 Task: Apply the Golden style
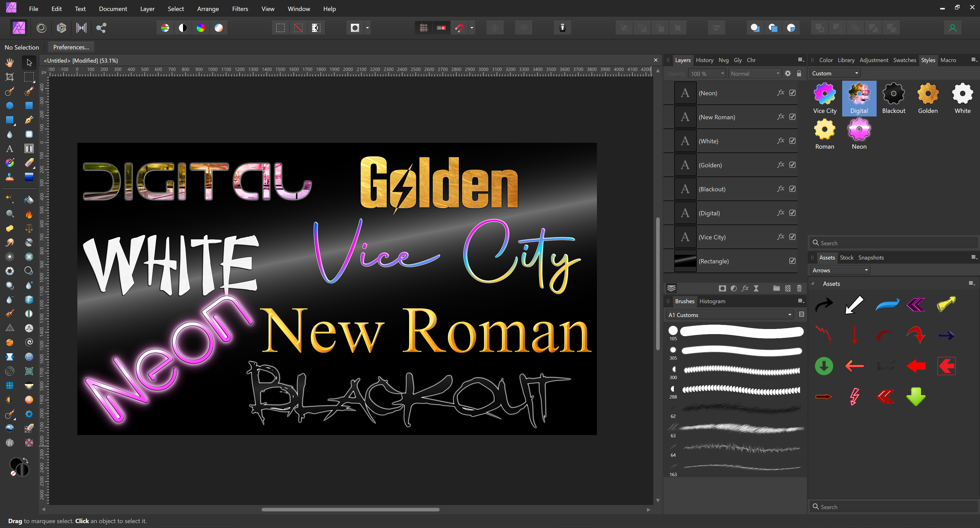pos(928,99)
